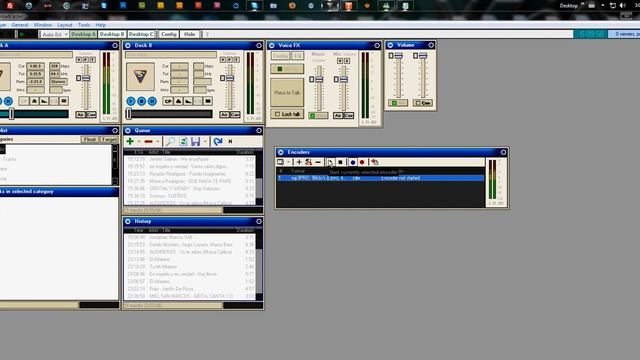Switch to Desktop B tab
The width and height of the screenshot is (640, 360).
coord(112,34)
